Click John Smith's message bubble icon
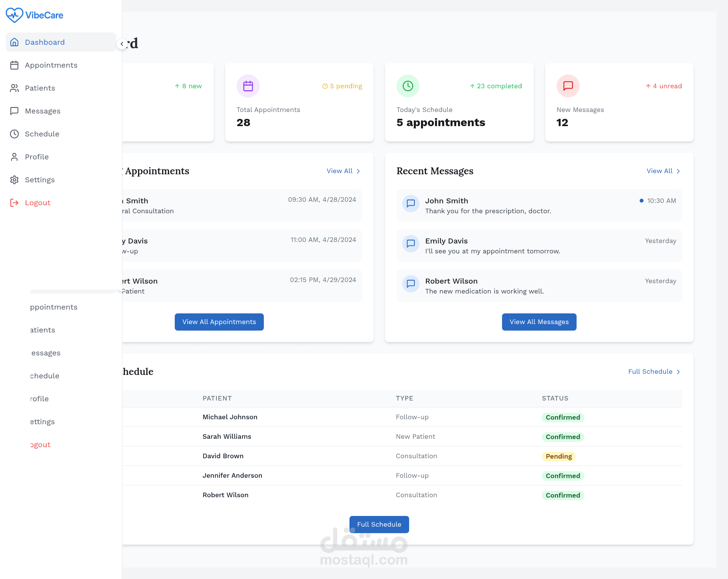728x579 pixels. click(411, 203)
